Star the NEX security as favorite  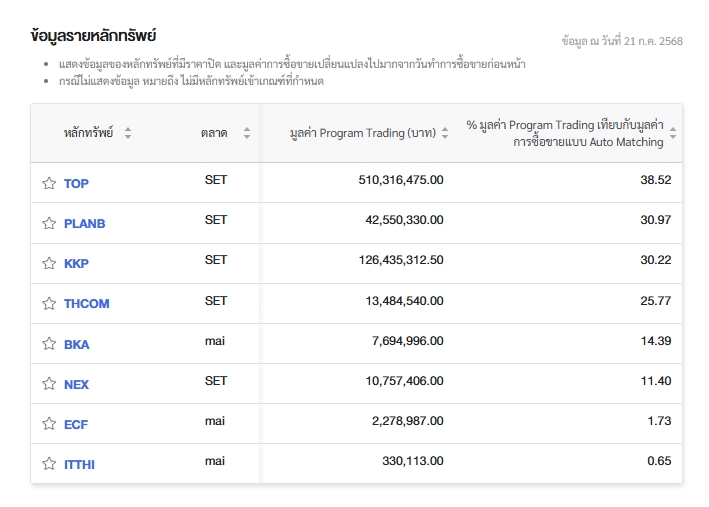pos(49,384)
